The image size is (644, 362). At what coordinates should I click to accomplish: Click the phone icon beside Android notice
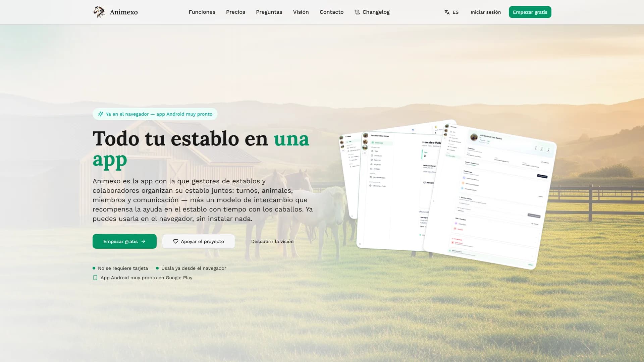coord(95,278)
